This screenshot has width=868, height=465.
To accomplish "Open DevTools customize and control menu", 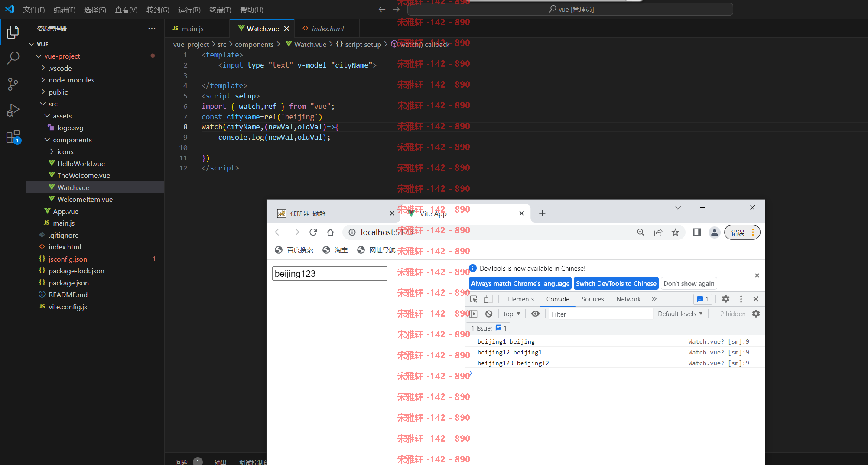I will tap(741, 299).
